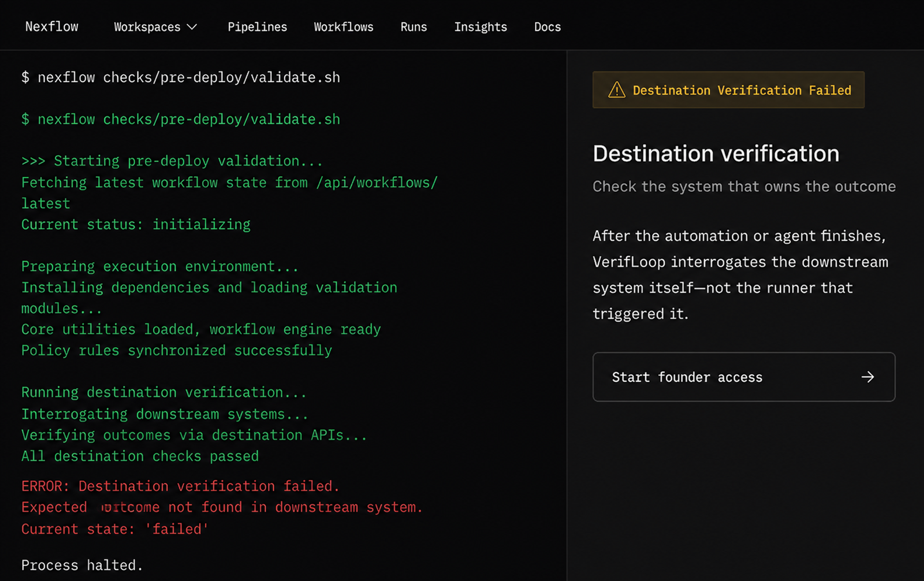Click the 'After the automation or agent finishes' paragraph
Screen dimensions: 924x581
(740, 274)
